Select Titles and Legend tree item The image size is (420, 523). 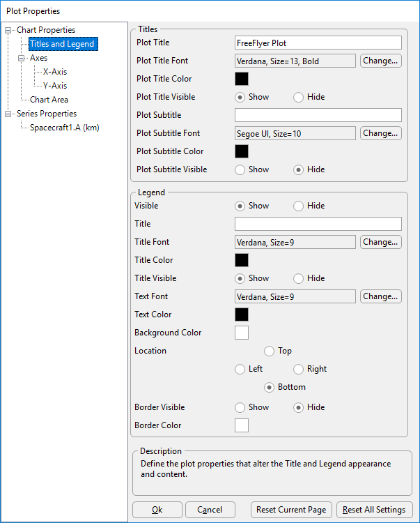[x=63, y=44]
